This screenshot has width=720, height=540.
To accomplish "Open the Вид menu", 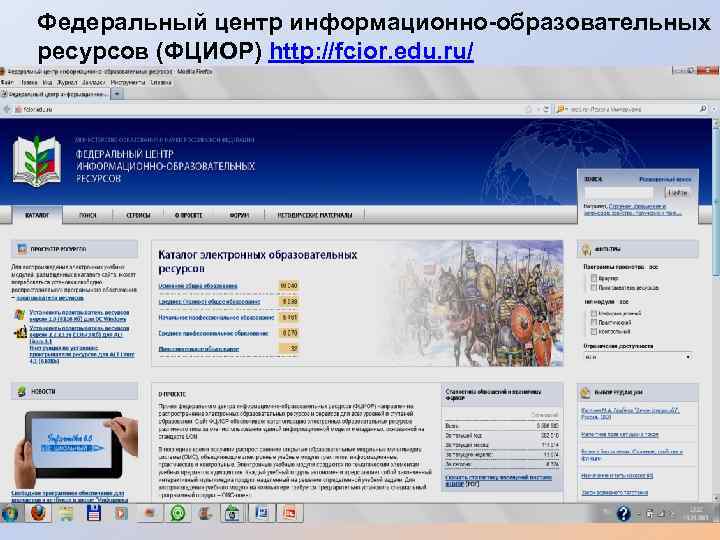I will coord(47,83).
